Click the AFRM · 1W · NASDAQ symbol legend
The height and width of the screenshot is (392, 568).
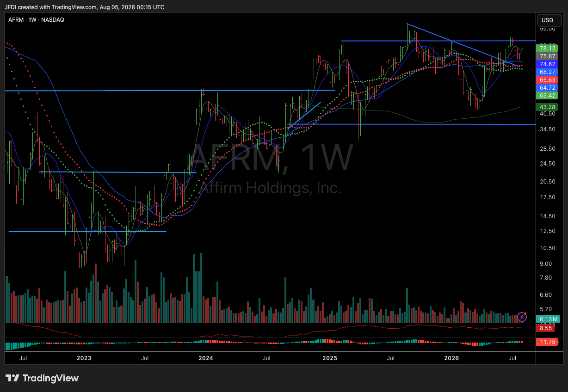[36, 20]
